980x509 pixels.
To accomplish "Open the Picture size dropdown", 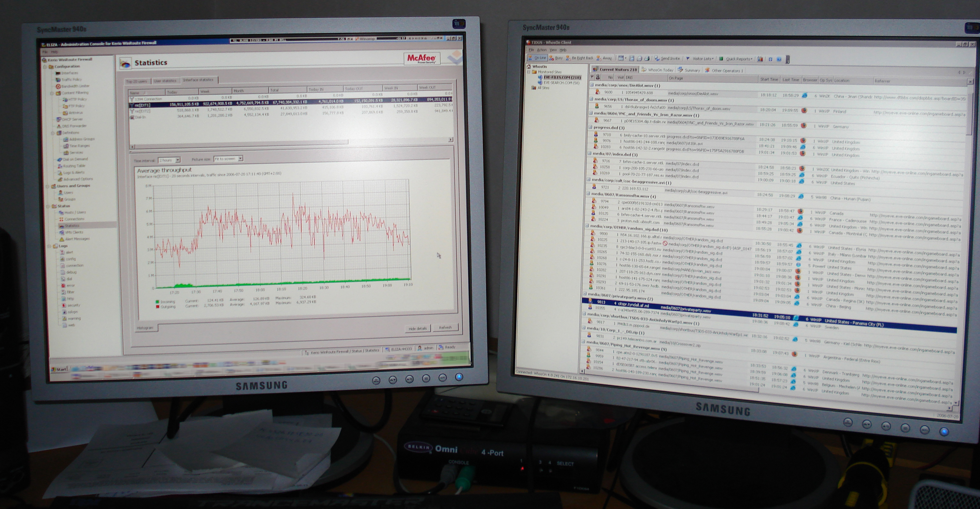I will pyautogui.click(x=241, y=159).
